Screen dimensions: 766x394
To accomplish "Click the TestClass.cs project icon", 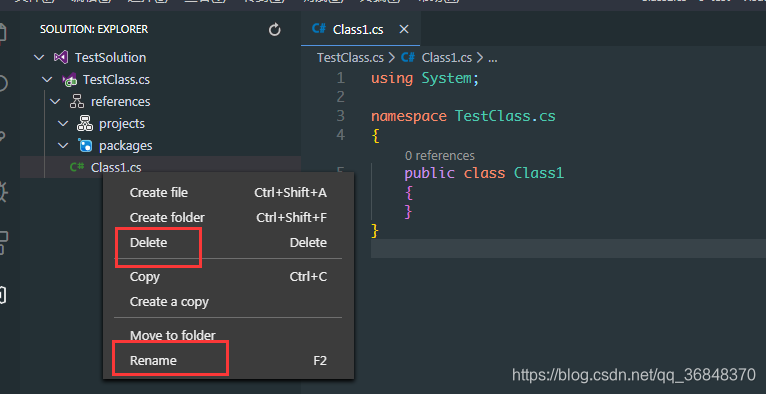I will pos(69,80).
